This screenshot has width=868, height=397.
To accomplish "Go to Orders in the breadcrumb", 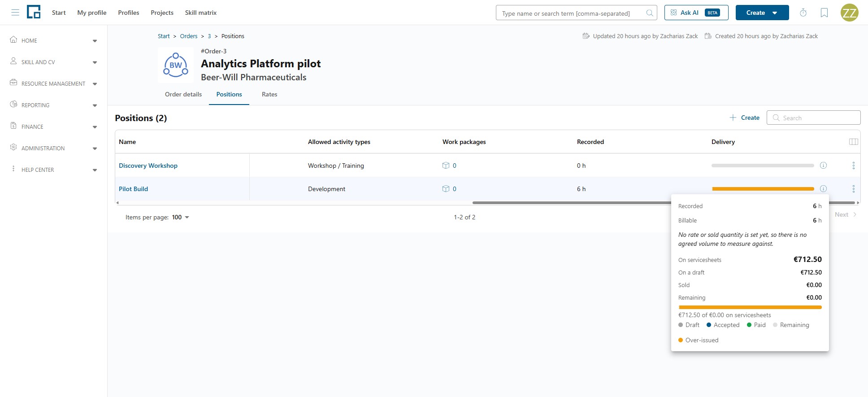I will tap(189, 36).
